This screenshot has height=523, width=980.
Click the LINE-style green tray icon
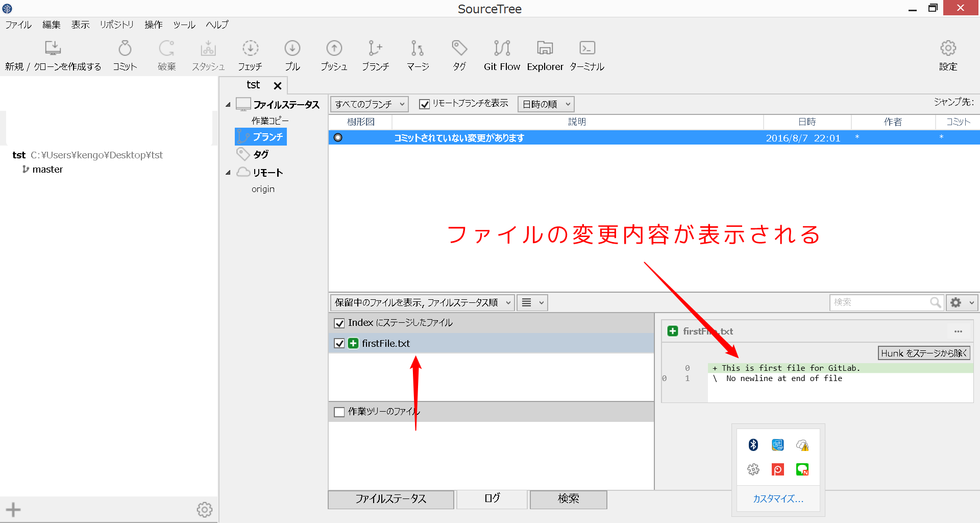click(802, 469)
